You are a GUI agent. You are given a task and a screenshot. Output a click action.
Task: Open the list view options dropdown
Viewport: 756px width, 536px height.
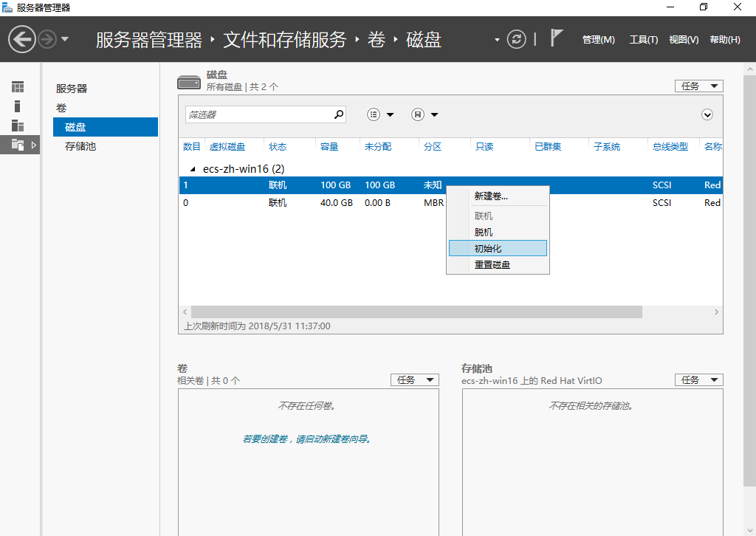point(381,114)
